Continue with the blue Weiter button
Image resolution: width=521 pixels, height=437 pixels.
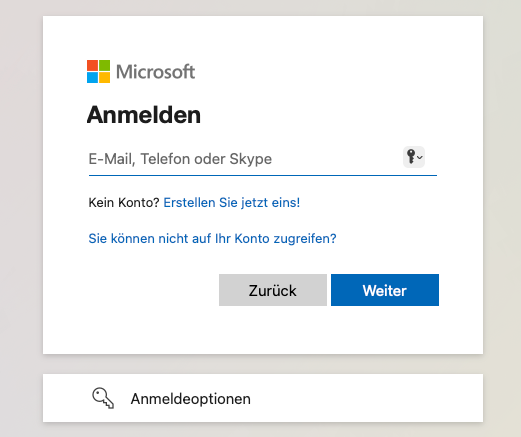pos(385,290)
